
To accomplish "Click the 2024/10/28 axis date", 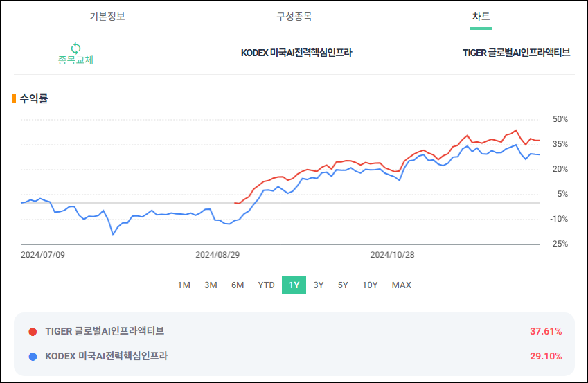I will [x=392, y=255].
